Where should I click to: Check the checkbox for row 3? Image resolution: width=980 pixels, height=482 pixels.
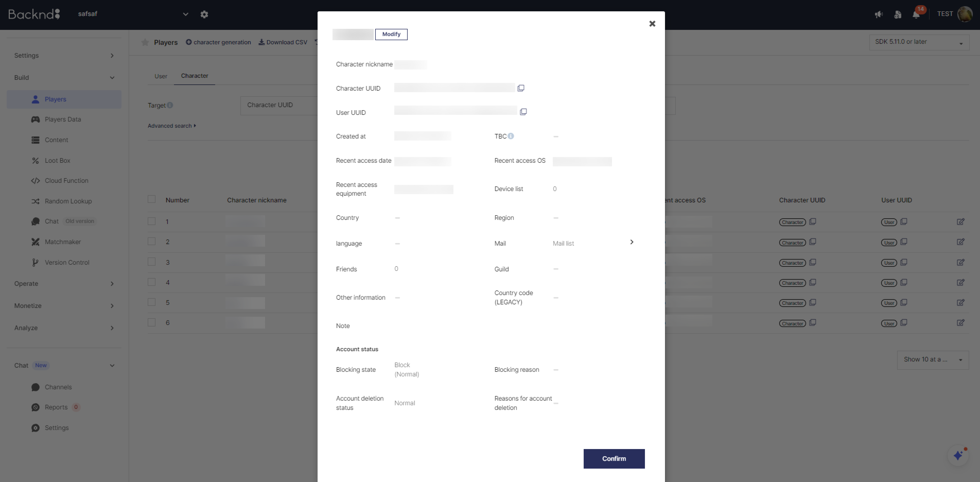pos(151,262)
